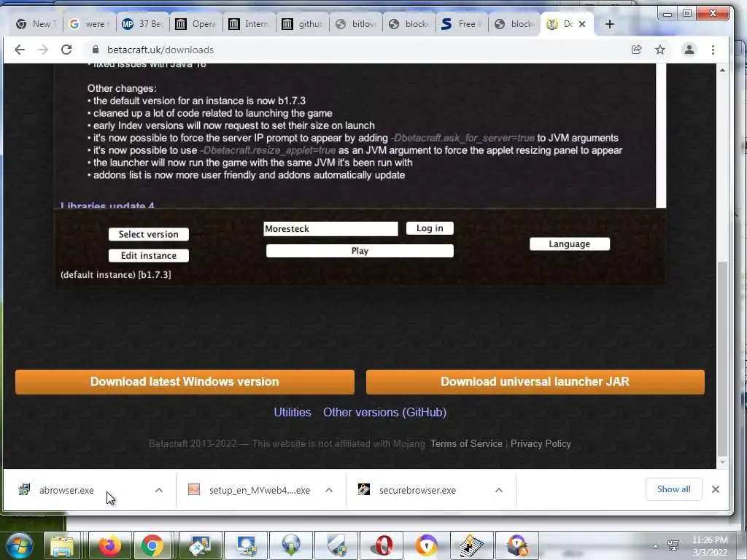Switch to the 'Free V' tab
Image resolution: width=747 pixels, height=560 pixels.
click(461, 24)
